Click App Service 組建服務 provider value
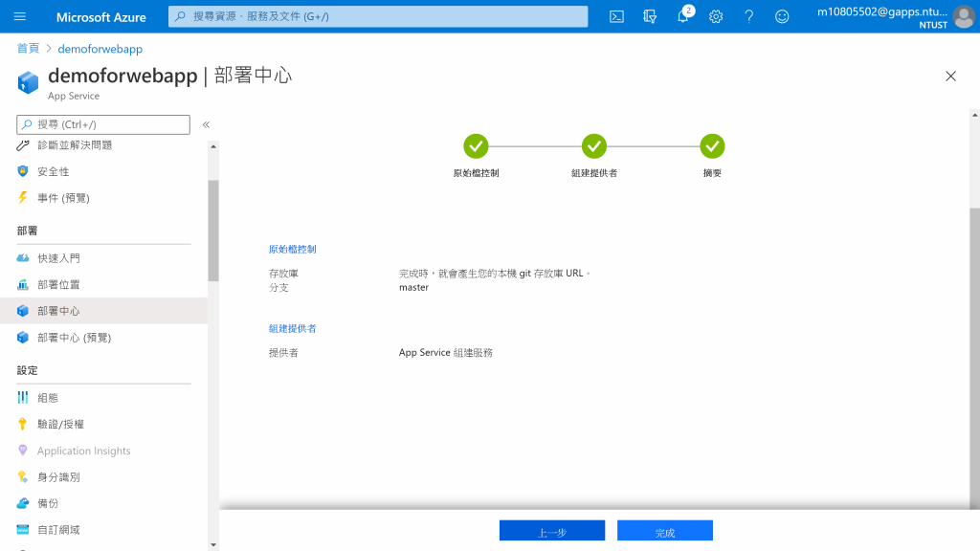 click(446, 352)
